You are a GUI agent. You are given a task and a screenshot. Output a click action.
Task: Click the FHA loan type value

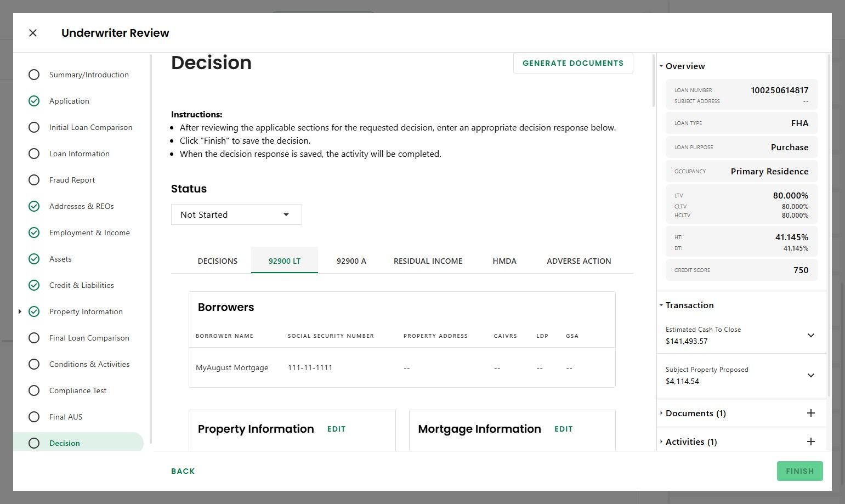[799, 123]
